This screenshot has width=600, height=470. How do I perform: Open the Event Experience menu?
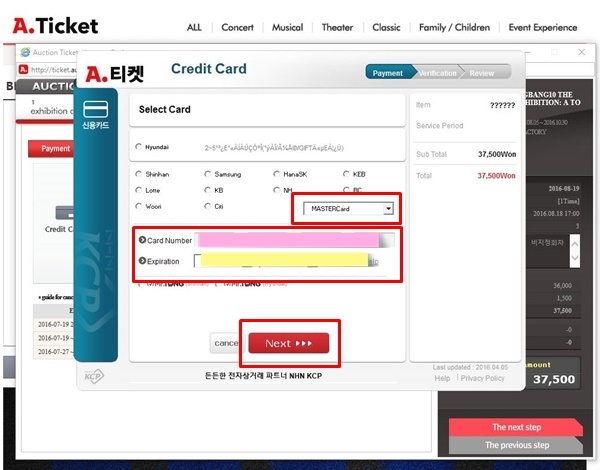[543, 28]
